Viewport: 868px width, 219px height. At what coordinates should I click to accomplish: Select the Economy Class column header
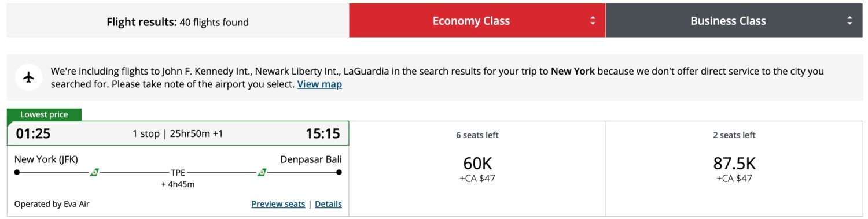(x=477, y=21)
